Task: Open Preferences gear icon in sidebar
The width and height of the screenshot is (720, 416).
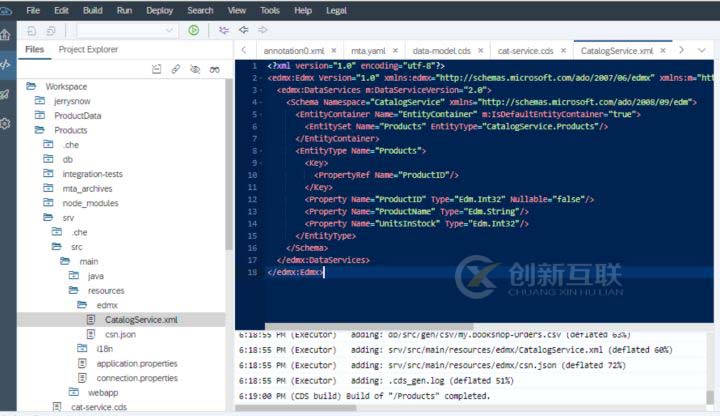Action: coord(5,124)
